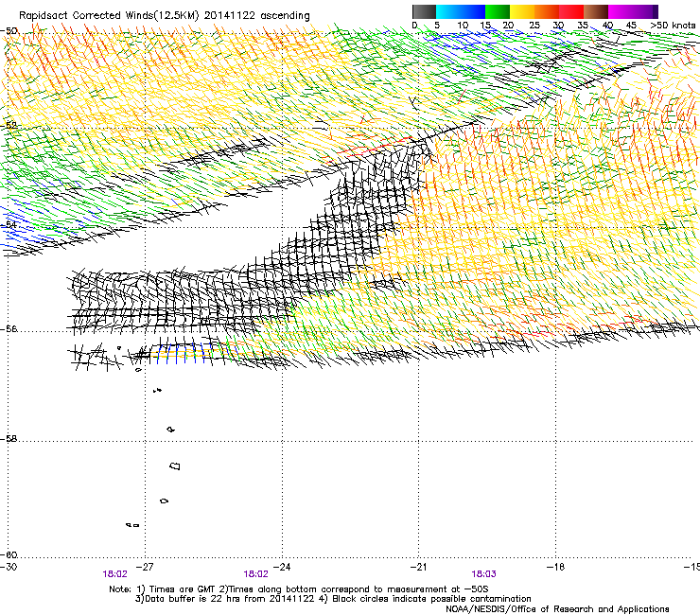Click the '-52' latitude label
The image size is (700, 615).
point(9,126)
